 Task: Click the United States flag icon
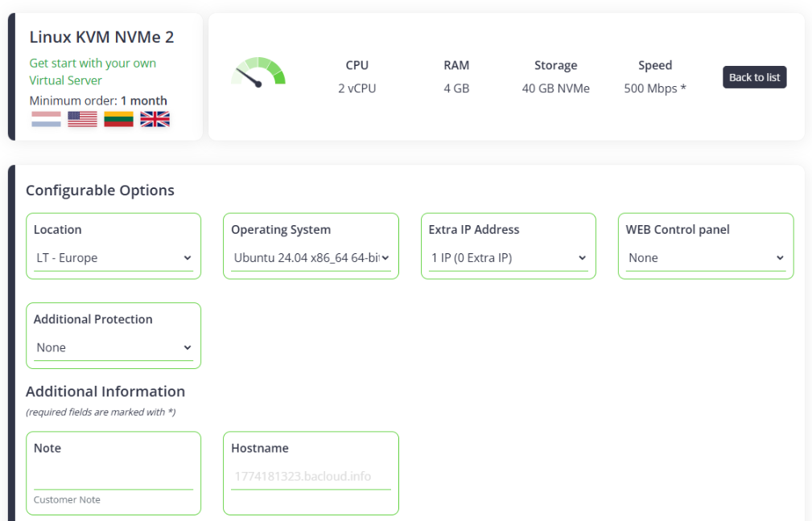point(82,119)
